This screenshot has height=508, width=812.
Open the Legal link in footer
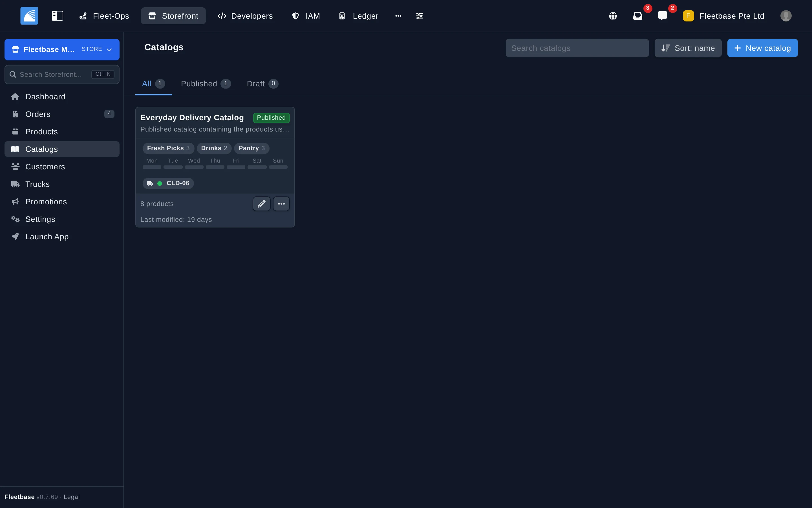coord(71,497)
